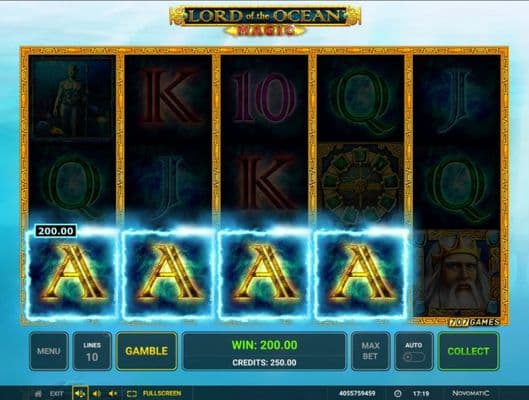Click the Lord of the Ocean Magic logo
Viewport: 529px width, 400px height.
[x=265, y=21]
